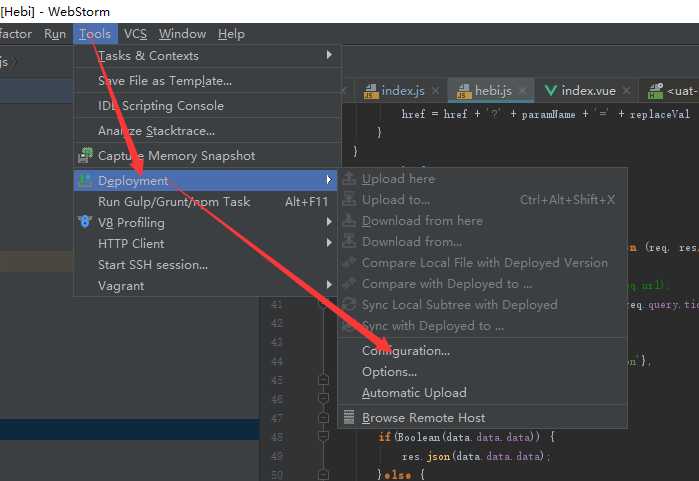Open the Refactor menu
Viewport: 699px width, 481px height.
(x=16, y=34)
